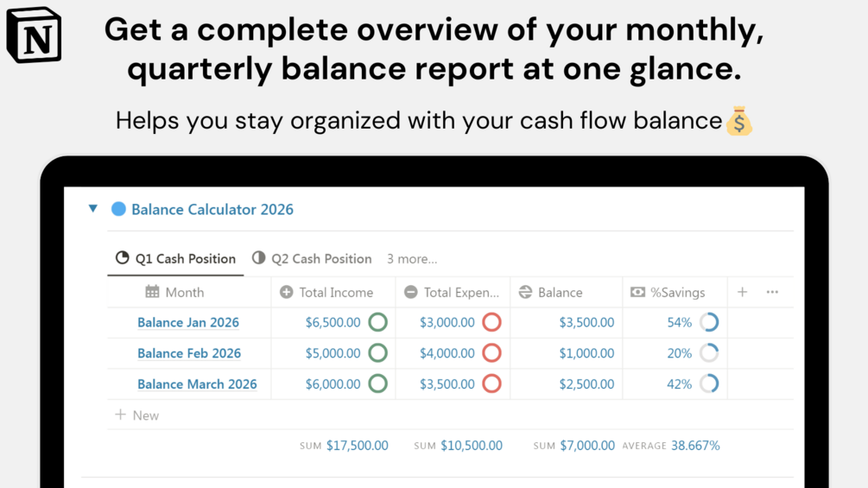Screen dimensions: 868x488
Task: Click the Balance column swap icon
Action: [x=525, y=292]
